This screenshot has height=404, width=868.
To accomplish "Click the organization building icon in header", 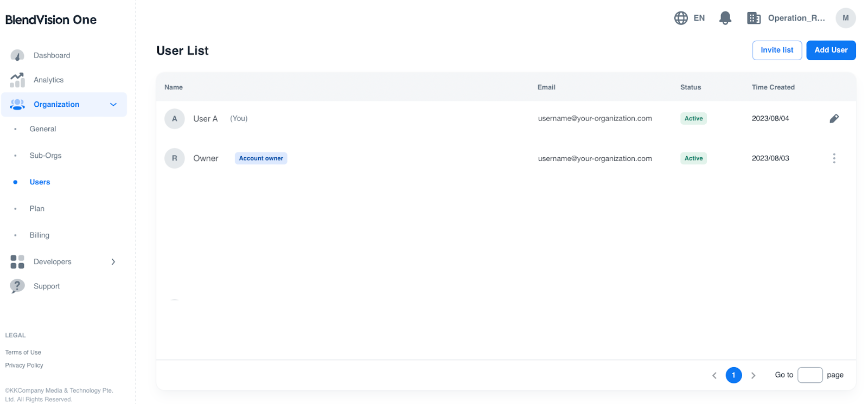I will coord(754,18).
